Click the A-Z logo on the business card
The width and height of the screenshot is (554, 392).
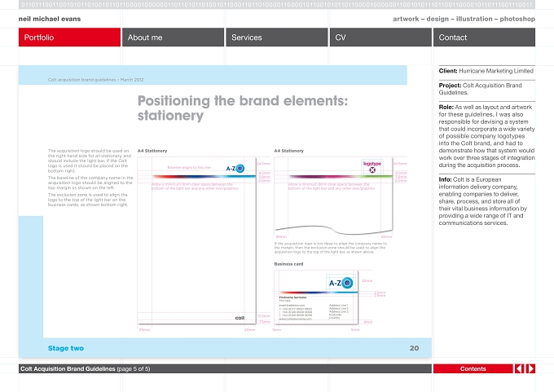(x=341, y=283)
